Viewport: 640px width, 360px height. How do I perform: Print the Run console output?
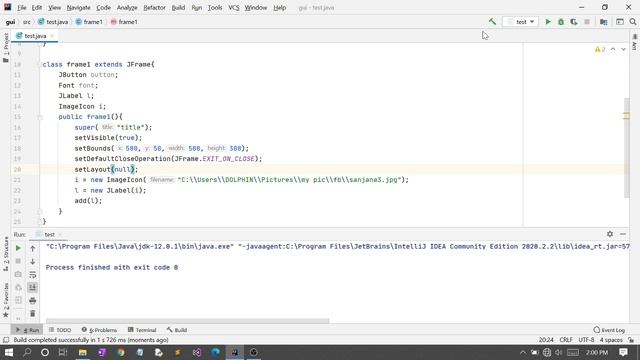click(x=33, y=301)
